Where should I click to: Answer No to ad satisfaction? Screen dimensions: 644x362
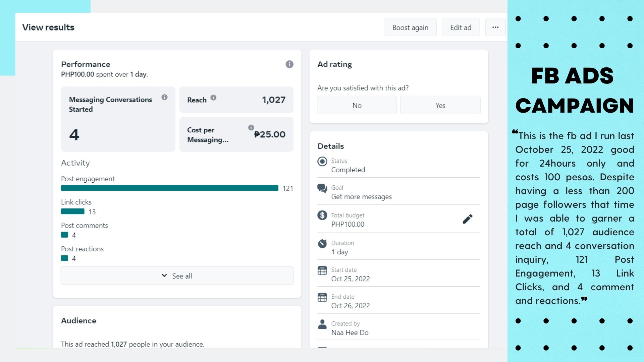coord(357,105)
